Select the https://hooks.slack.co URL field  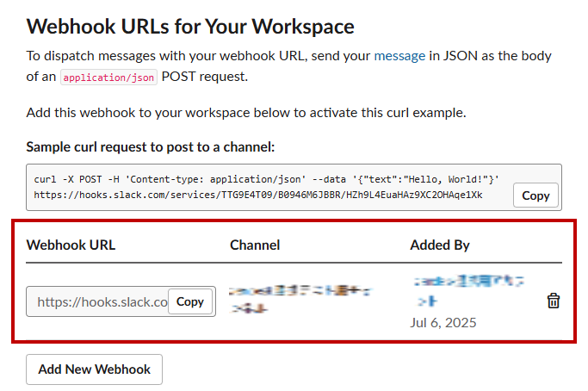click(x=121, y=301)
